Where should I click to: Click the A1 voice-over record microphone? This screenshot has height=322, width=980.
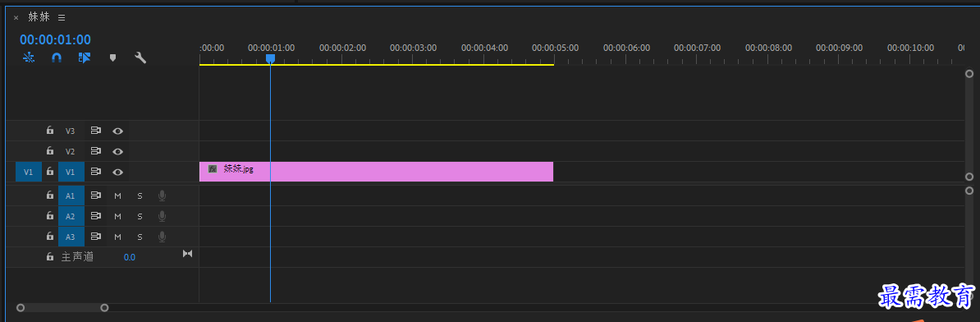pos(162,195)
